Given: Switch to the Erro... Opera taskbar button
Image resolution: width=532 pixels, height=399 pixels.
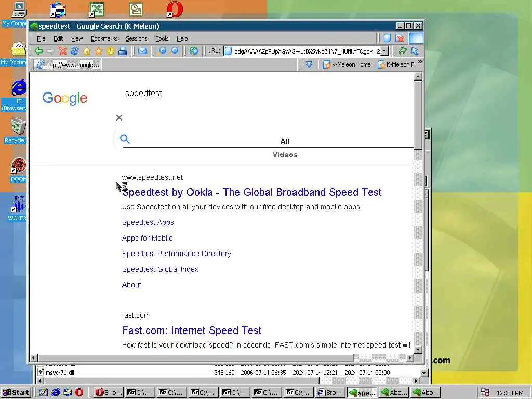Looking at the screenshot, I should coord(108,393).
